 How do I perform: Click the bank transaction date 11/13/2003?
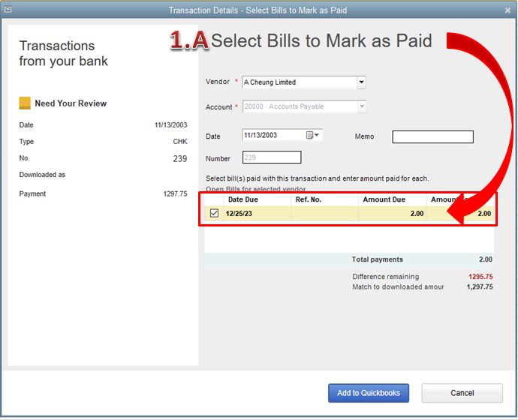pyautogui.click(x=171, y=125)
